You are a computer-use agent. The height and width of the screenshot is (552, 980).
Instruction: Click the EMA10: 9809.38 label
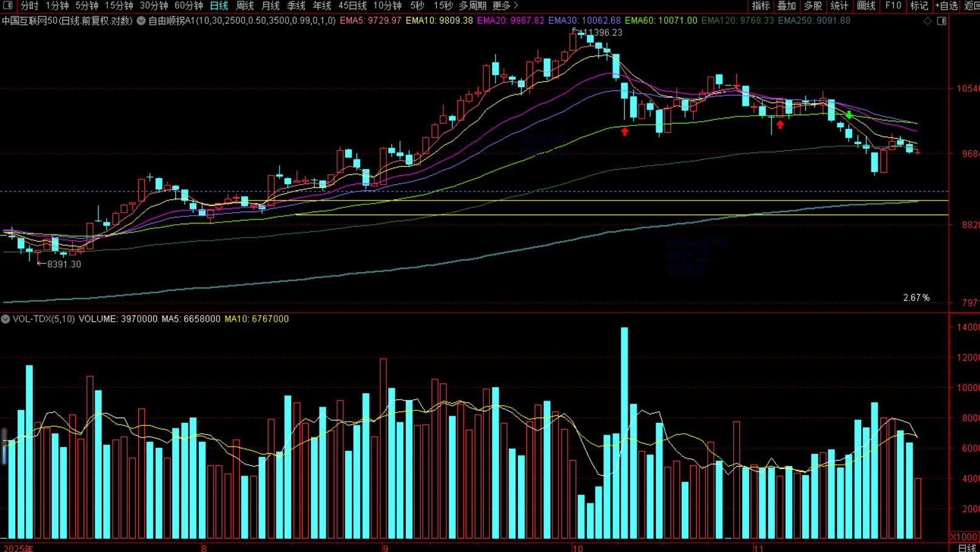pyautogui.click(x=439, y=21)
